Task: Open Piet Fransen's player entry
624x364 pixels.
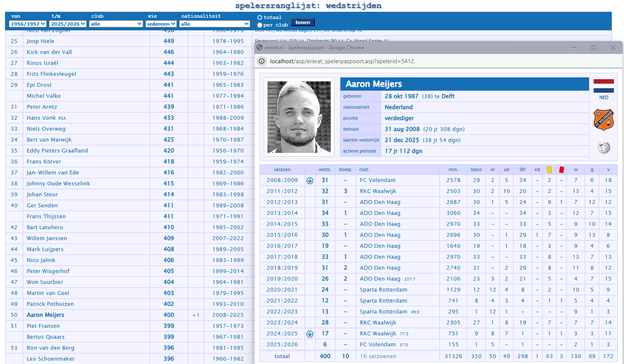Action: point(44,326)
